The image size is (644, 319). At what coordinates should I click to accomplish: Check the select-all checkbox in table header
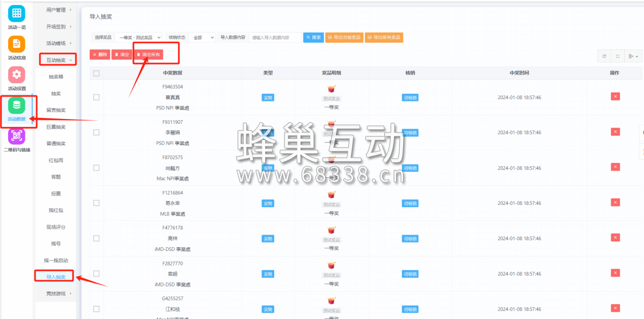[97, 73]
